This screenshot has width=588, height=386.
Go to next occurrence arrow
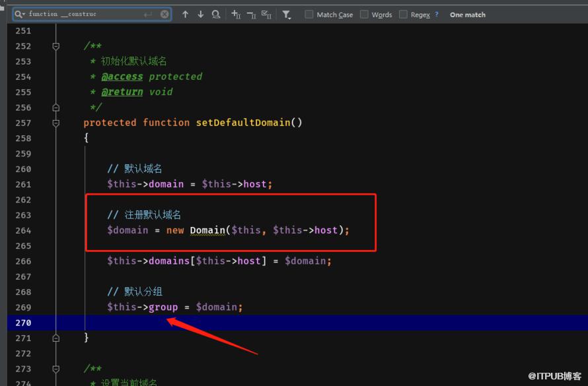coord(201,15)
